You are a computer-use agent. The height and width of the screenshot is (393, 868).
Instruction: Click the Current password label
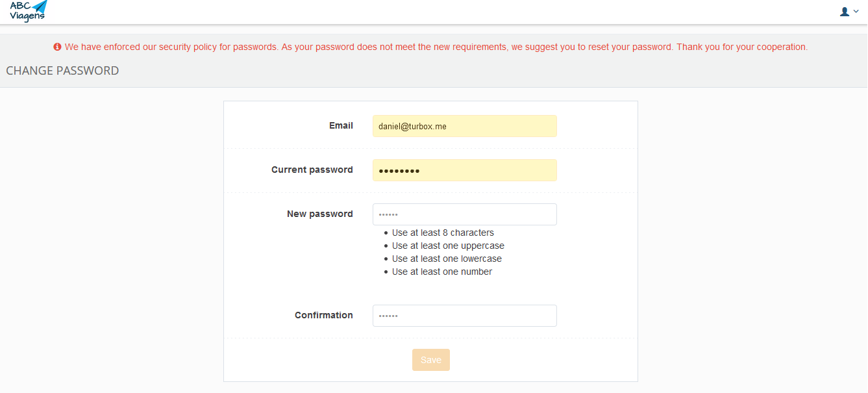tap(312, 170)
